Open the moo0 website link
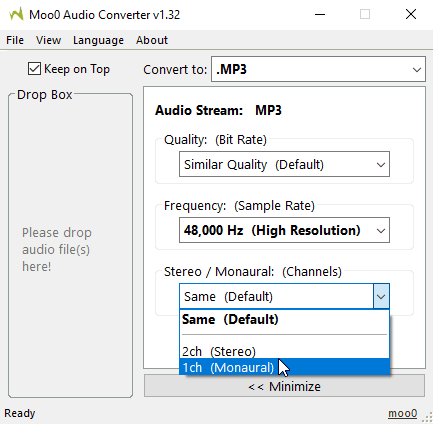This screenshot has height=424, width=433. (x=402, y=413)
